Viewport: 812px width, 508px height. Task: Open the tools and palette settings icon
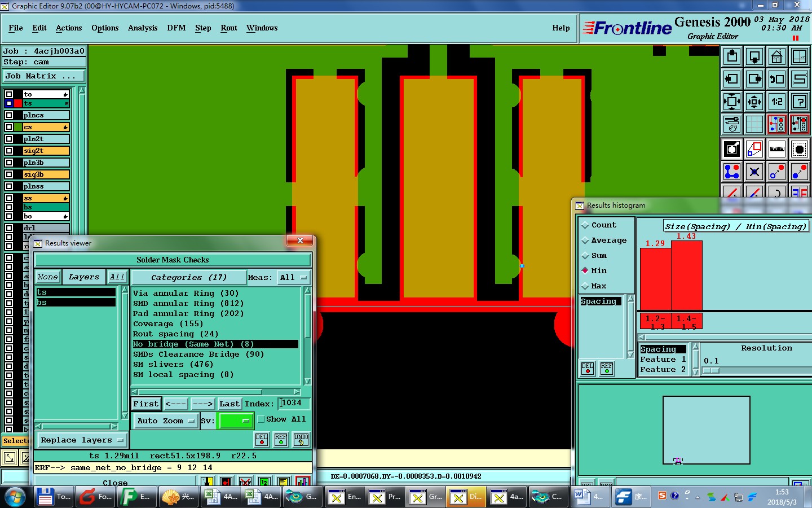(x=732, y=124)
